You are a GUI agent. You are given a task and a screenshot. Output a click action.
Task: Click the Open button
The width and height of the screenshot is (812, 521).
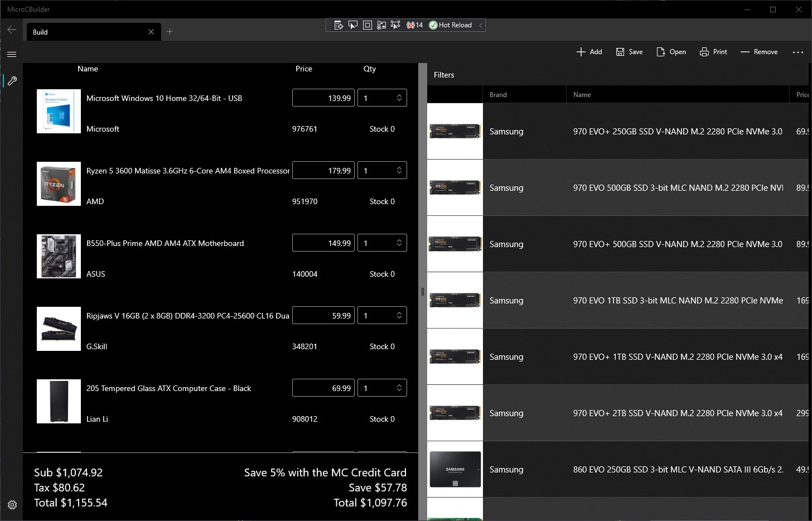coord(671,52)
